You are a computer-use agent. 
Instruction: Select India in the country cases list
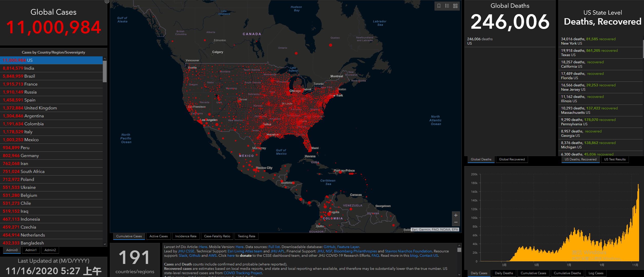point(29,68)
